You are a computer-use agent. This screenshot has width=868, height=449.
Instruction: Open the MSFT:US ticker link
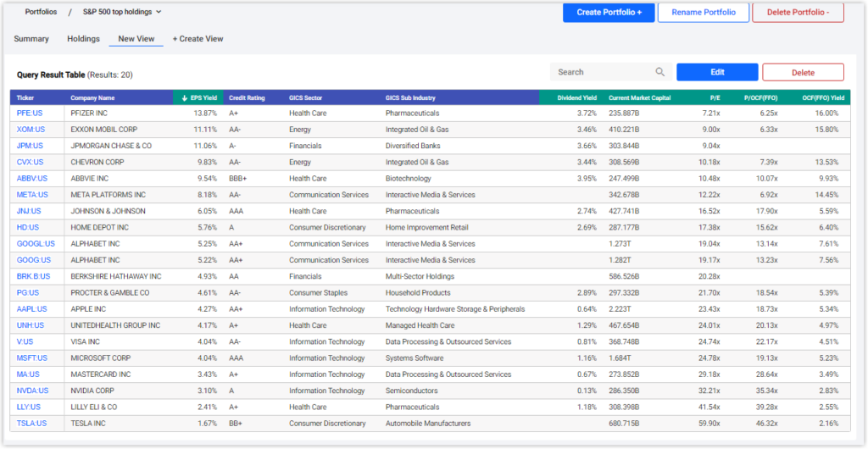[32, 358]
